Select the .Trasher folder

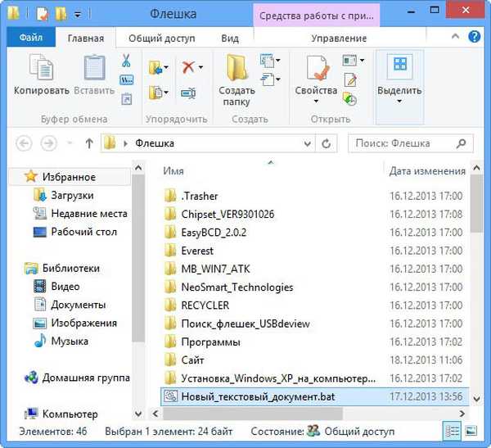pyautogui.click(x=200, y=197)
